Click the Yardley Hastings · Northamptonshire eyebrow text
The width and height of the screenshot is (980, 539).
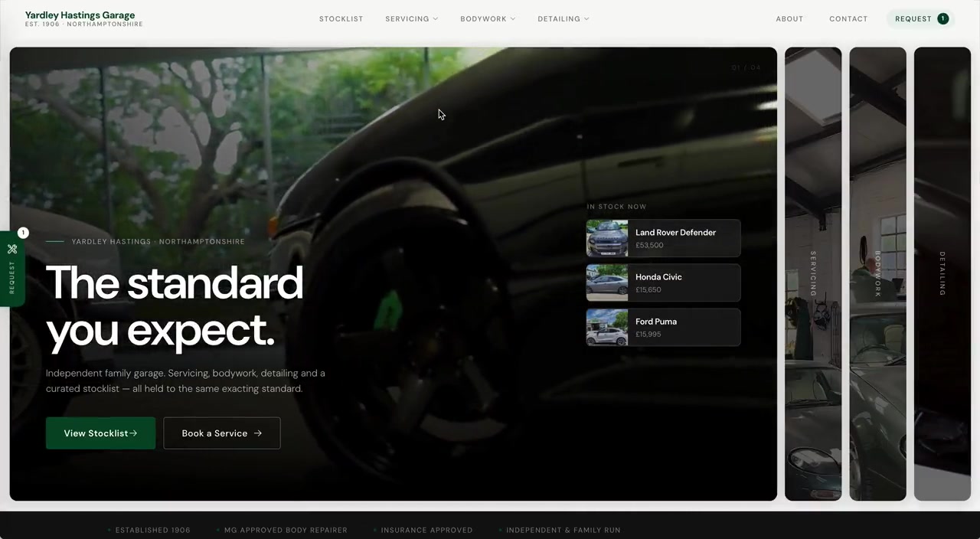click(158, 241)
